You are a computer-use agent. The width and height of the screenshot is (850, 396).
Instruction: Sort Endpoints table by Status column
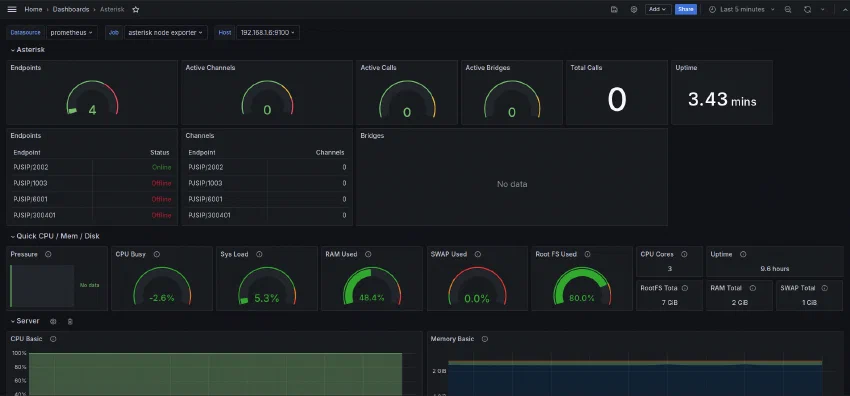pos(159,153)
